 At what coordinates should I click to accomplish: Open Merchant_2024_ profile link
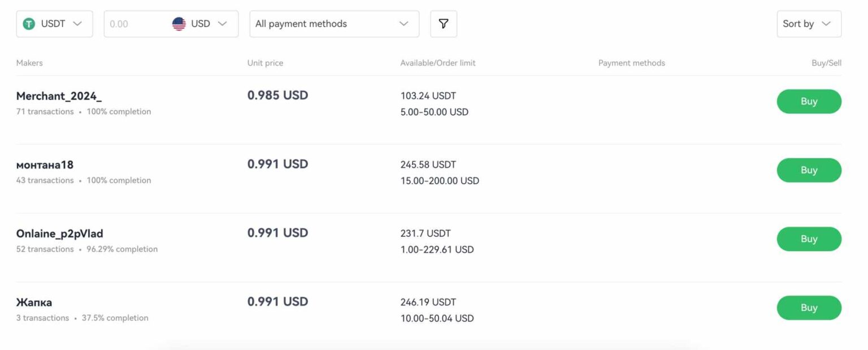59,96
